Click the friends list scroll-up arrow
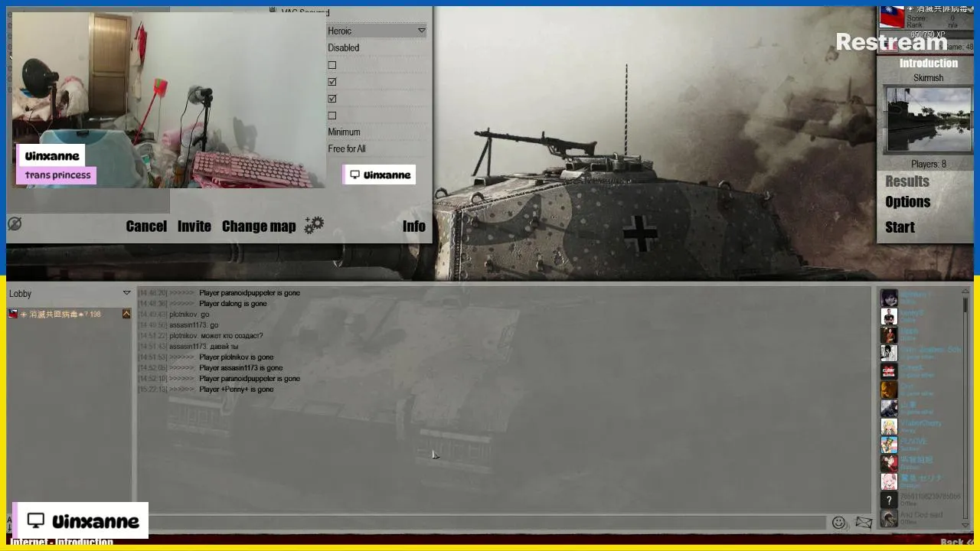Image resolution: width=980 pixels, height=551 pixels. tap(965, 292)
